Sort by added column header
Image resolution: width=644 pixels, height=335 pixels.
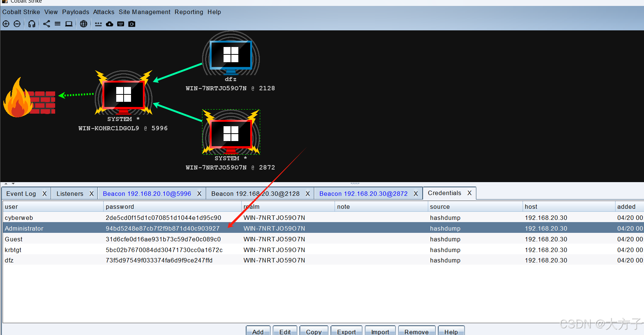coord(629,207)
